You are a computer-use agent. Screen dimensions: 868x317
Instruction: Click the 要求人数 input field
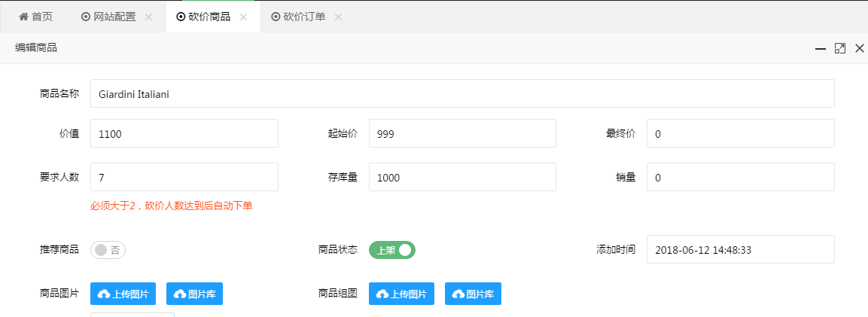coord(184,178)
